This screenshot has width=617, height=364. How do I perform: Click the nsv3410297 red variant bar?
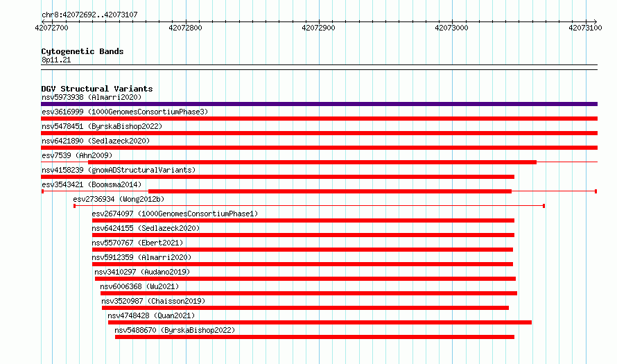[305, 279]
